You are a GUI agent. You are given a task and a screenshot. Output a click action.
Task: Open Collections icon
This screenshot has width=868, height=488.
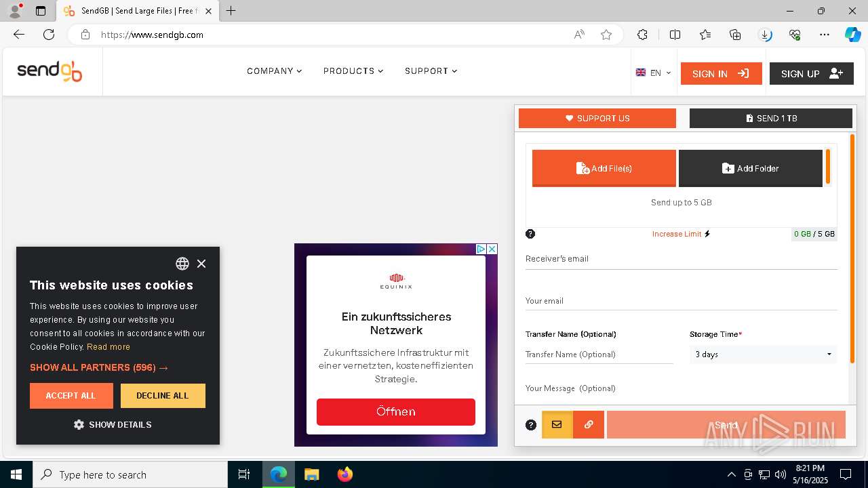pos(735,35)
